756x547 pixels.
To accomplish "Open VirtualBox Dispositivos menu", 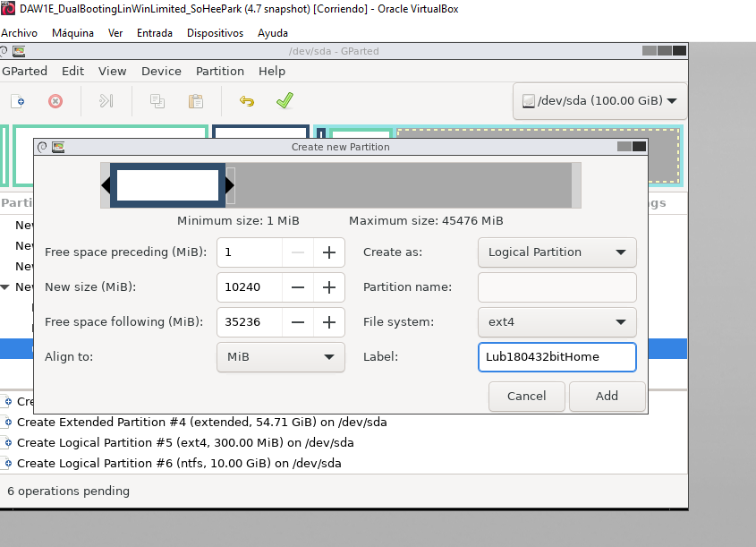I will (x=215, y=33).
